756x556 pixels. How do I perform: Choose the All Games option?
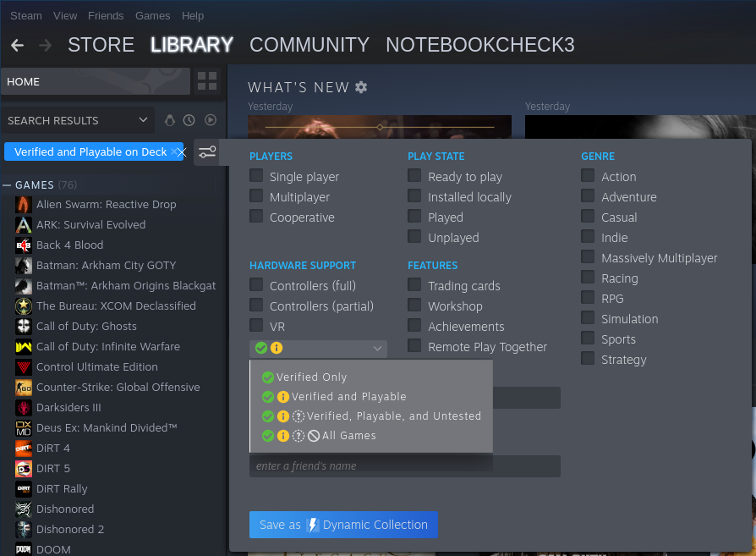318,436
